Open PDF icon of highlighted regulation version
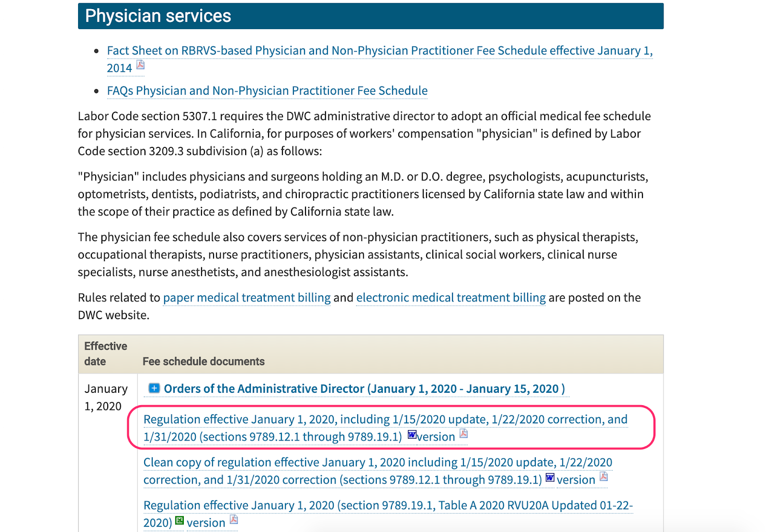This screenshot has height=532, width=766. [463, 433]
